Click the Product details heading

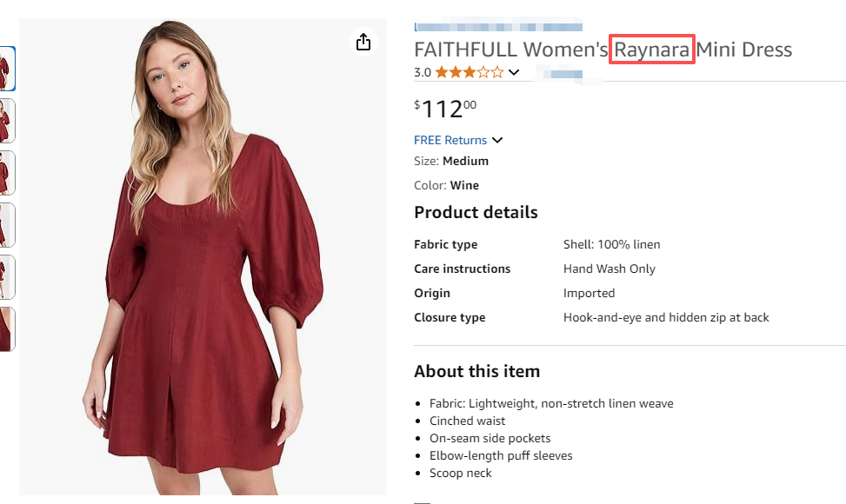tap(476, 212)
